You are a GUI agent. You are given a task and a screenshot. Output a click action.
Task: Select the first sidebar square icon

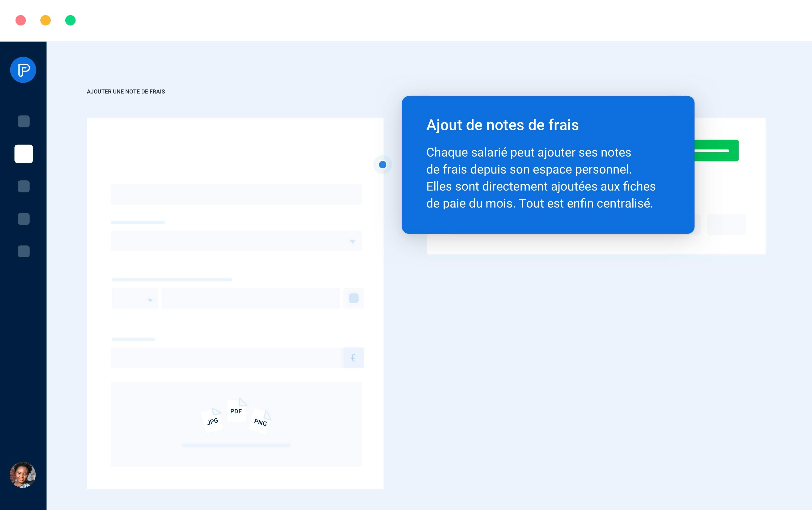click(x=24, y=121)
